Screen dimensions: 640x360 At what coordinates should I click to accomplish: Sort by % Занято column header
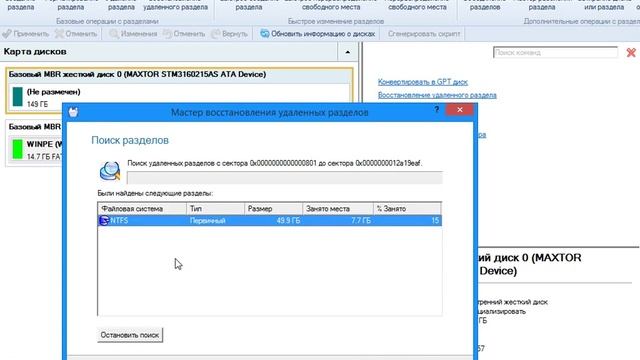(407, 209)
